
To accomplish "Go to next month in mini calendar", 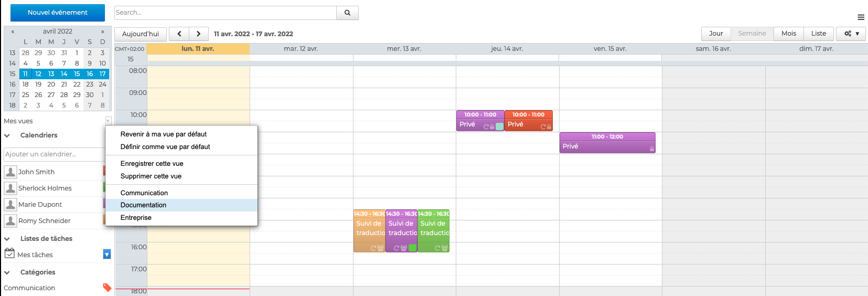I will coord(103,31).
